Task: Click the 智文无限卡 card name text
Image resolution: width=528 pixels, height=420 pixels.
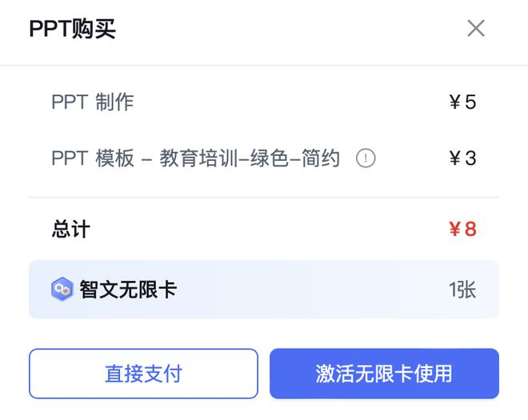Action: click(x=128, y=289)
